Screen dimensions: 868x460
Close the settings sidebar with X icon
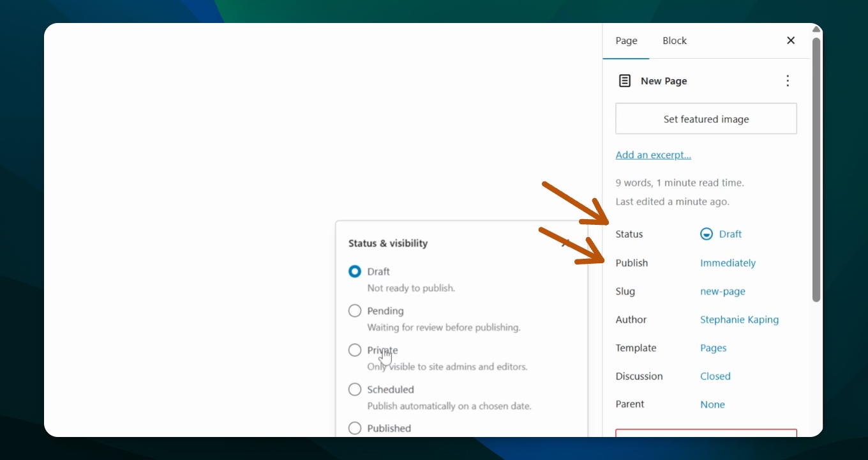tap(791, 40)
